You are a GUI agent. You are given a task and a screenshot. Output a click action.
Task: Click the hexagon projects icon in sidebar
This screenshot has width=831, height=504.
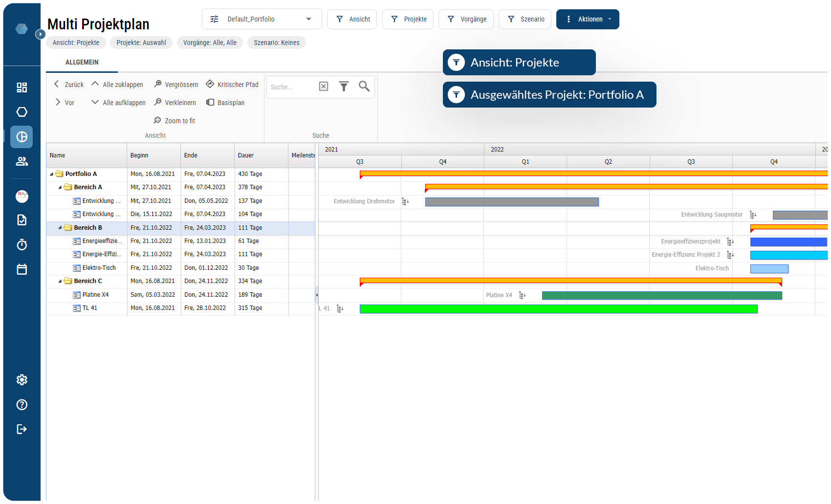pos(22,112)
